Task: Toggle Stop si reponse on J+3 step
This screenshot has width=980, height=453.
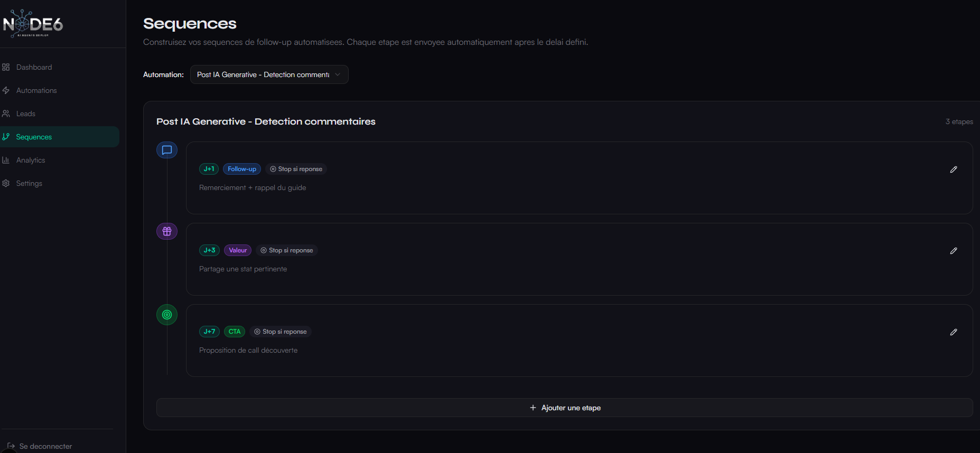Action: click(287, 250)
